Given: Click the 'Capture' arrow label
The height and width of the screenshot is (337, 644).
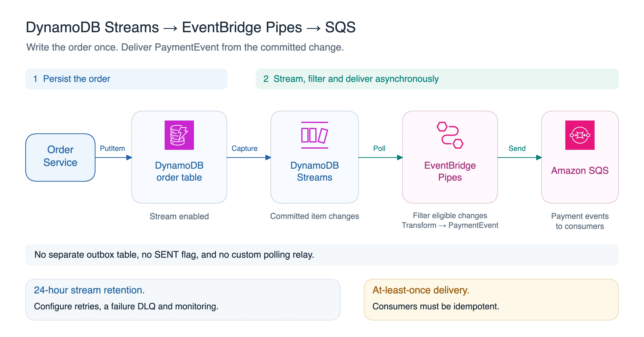Looking at the screenshot, I should 244,148.
